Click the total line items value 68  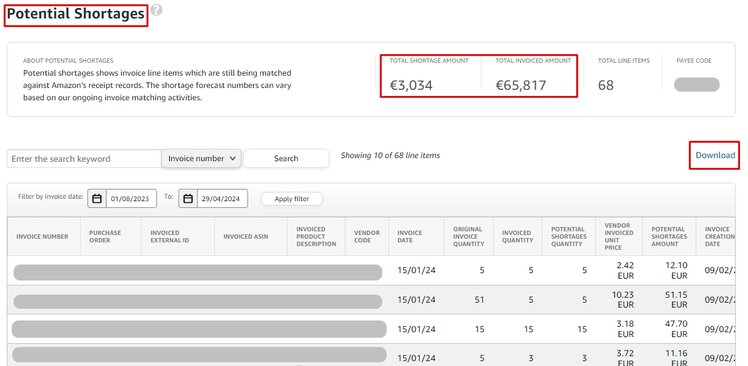(606, 85)
